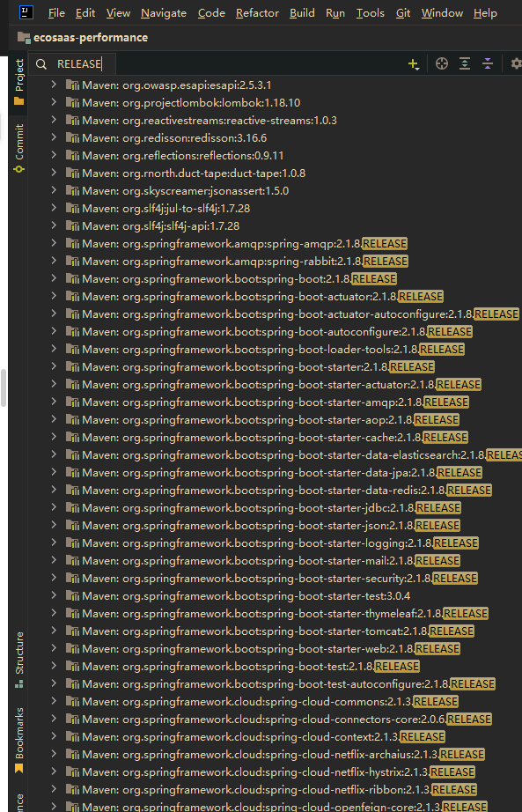Select the spring-boot-loader-tools library row
The width and height of the screenshot is (522, 812).
(275, 349)
